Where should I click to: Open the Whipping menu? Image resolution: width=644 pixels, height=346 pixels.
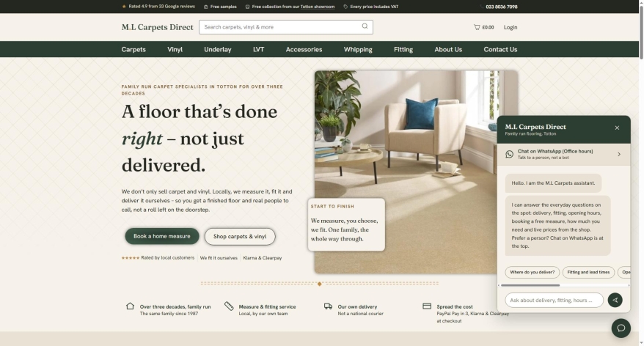[x=358, y=49]
